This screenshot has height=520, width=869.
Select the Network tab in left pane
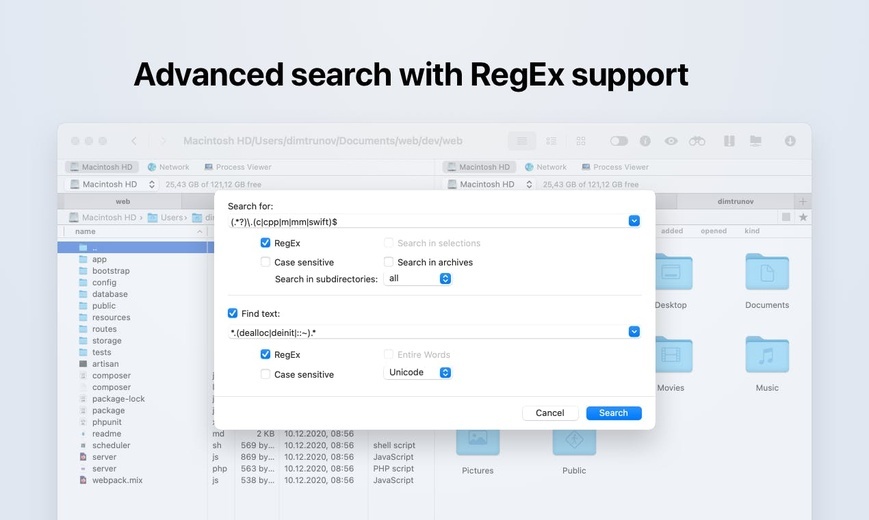click(168, 167)
